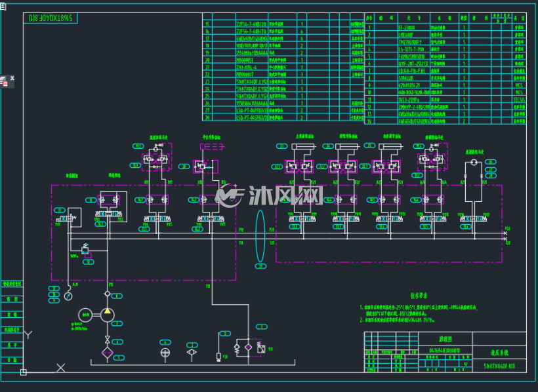Select the motor circle symbol beside the pump
The width and height of the screenshot is (538, 392).
pyautogui.click(x=85, y=315)
